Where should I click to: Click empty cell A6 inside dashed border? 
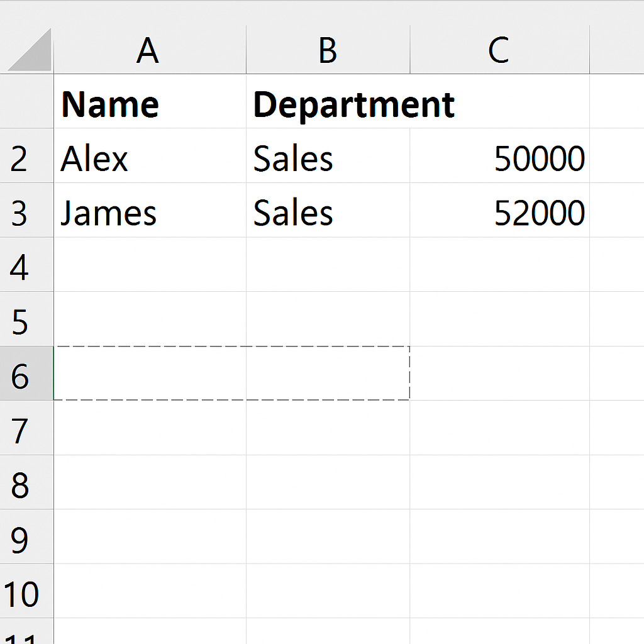(150, 374)
